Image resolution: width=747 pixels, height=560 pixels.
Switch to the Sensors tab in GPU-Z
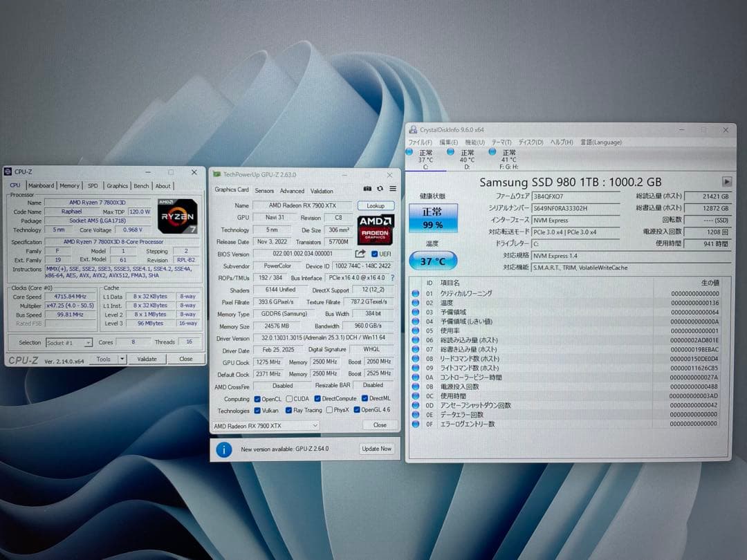point(264,191)
